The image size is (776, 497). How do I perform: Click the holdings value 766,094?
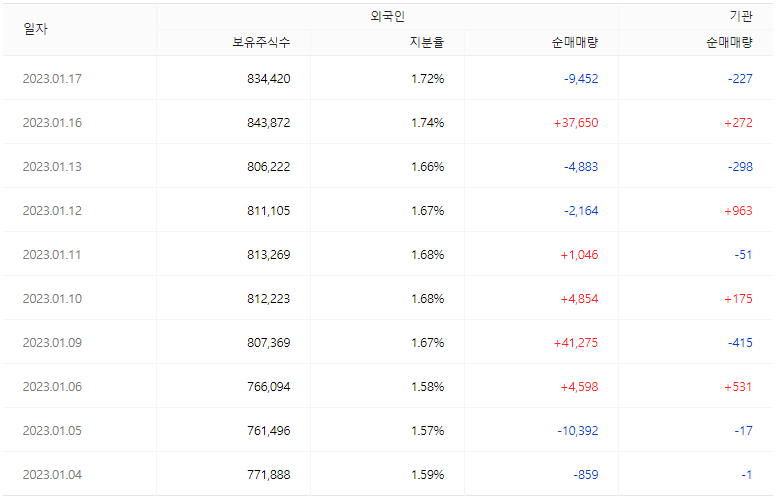click(x=269, y=387)
